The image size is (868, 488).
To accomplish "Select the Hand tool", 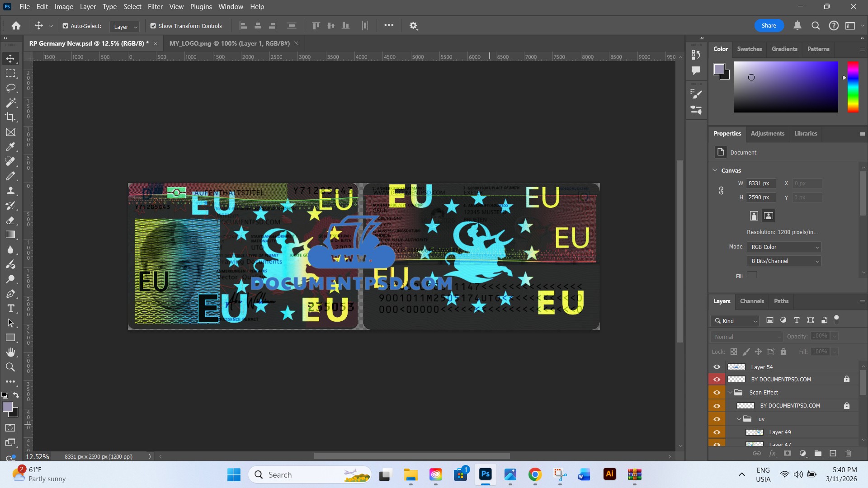I will click(x=10, y=352).
